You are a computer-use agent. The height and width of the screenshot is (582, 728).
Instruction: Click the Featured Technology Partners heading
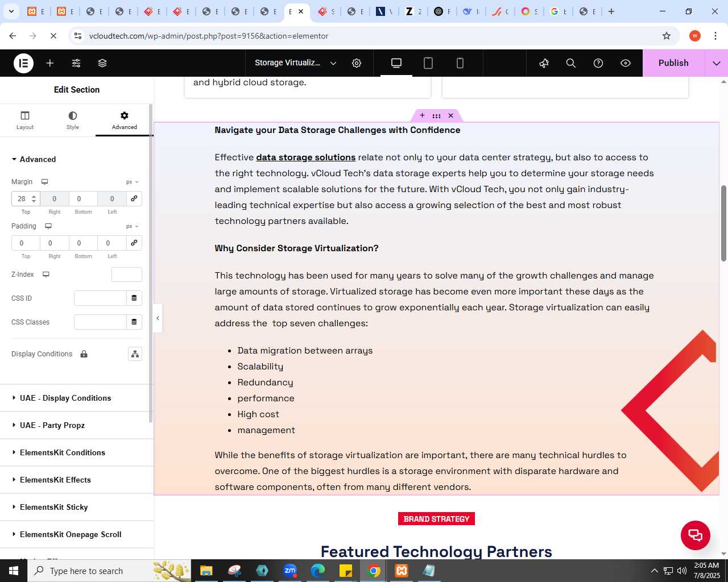[436, 551]
